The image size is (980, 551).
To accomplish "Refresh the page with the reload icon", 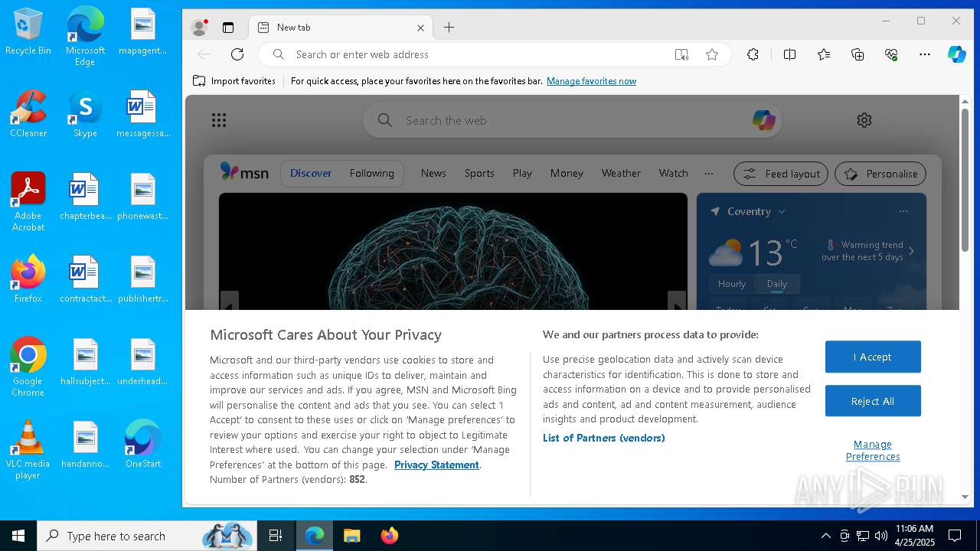I will point(237,54).
